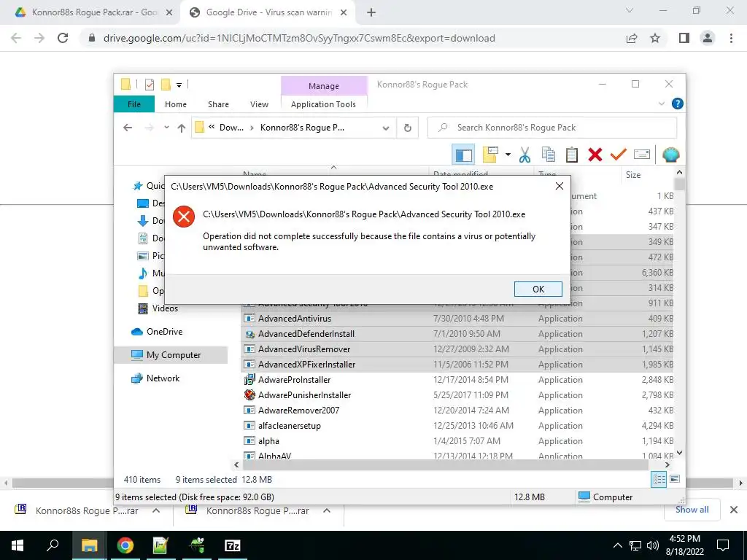
Task: Open a new Chrome tab
Action: (x=371, y=12)
